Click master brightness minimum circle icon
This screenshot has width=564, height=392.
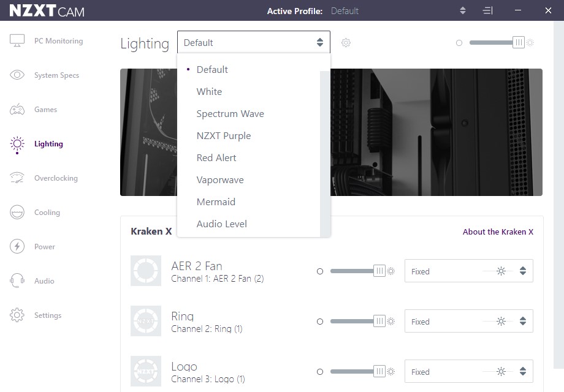[x=459, y=43]
